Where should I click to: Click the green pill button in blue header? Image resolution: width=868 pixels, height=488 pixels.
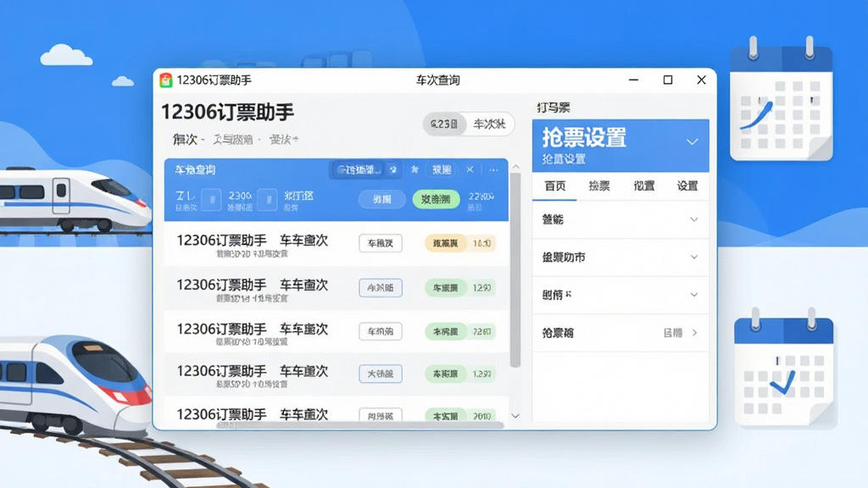pos(437,199)
